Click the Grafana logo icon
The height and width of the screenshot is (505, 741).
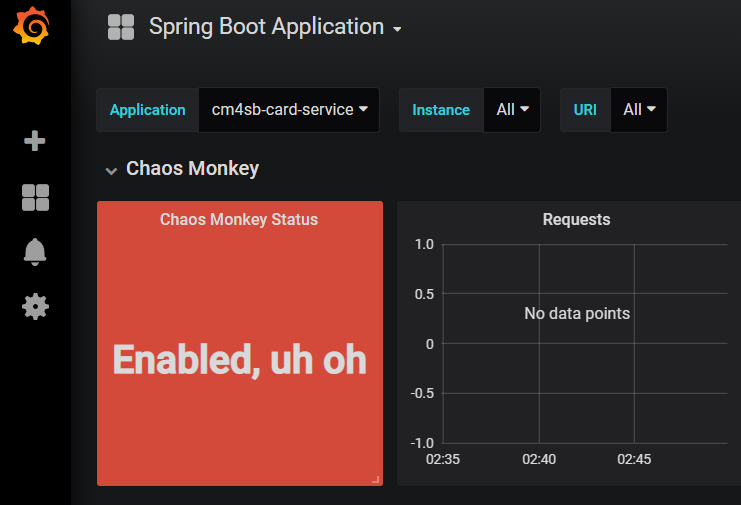(x=31, y=26)
